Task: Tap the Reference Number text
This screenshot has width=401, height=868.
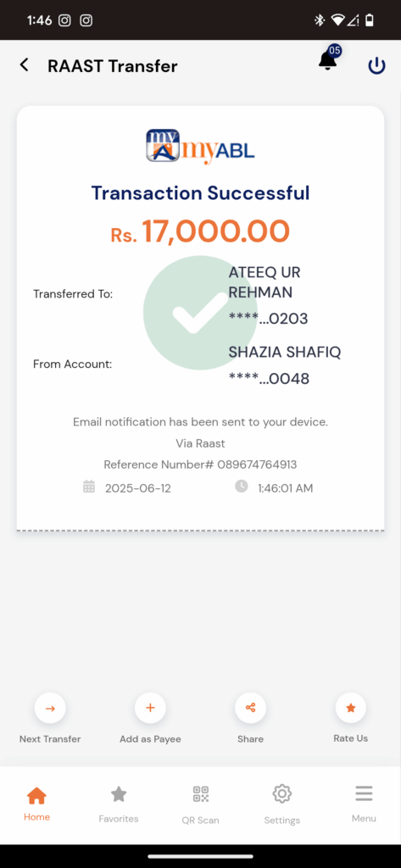Action: (x=200, y=465)
